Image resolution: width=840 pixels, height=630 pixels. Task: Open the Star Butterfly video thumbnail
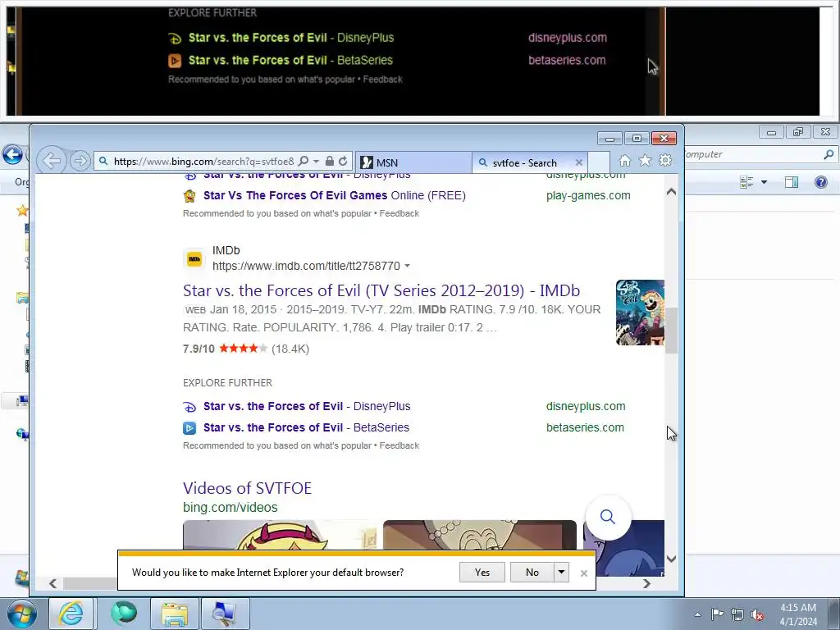[280, 535]
